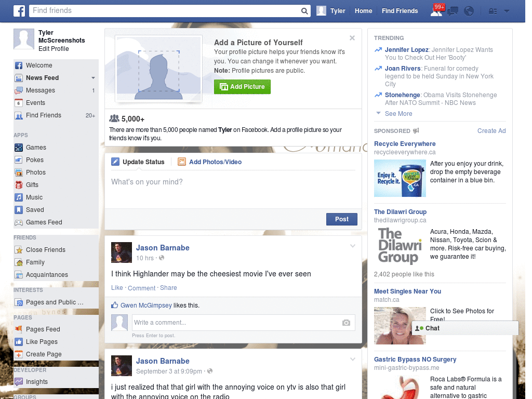Screen dimensions: 532x399
Task: Open Tyler profile in top bar
Action: coord(331,11)
